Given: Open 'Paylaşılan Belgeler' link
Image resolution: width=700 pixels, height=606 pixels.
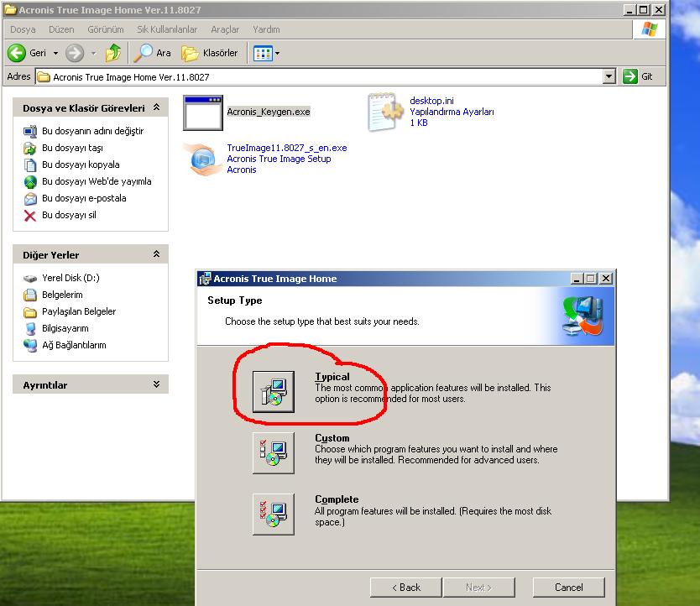Looking at the screenshot, I should tap(79, 311).
